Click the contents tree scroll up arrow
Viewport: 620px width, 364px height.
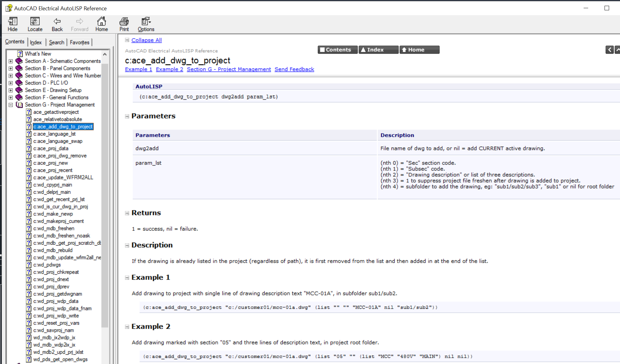coord(105,54)
